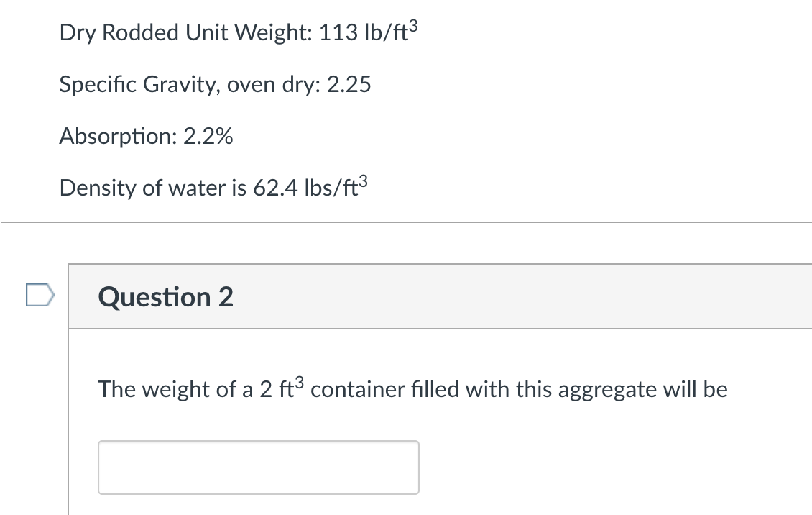Select the 113 lb/ft³ value text
The height and width of the screenshot is (515, 812).
pyautogui.click(x=366, y=32)
